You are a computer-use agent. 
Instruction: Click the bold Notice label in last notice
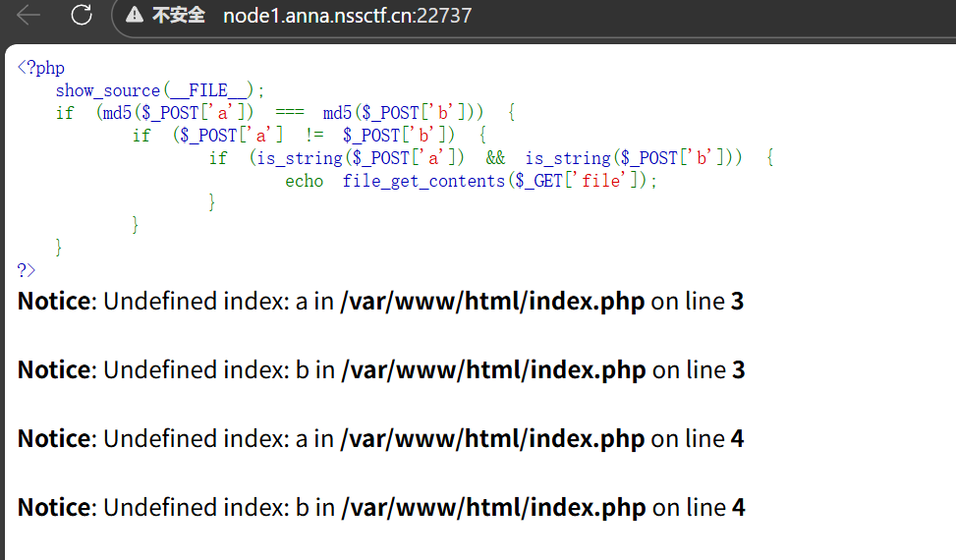coord(54,508)
